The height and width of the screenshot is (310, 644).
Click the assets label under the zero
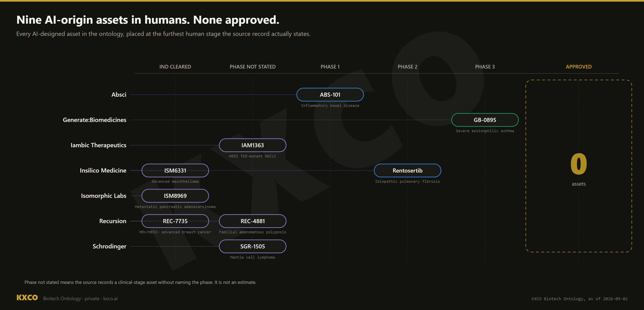[x=579, y=184]
